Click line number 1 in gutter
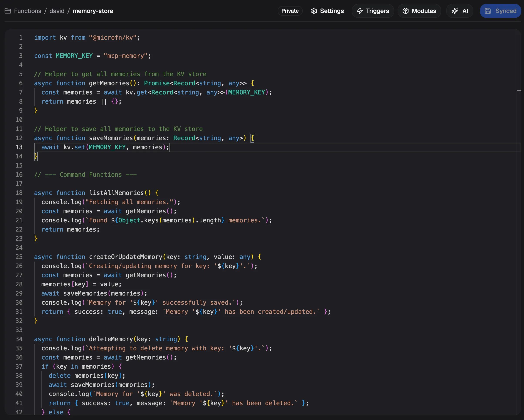This screenshot has width=524, height=420. coord(21,37)
